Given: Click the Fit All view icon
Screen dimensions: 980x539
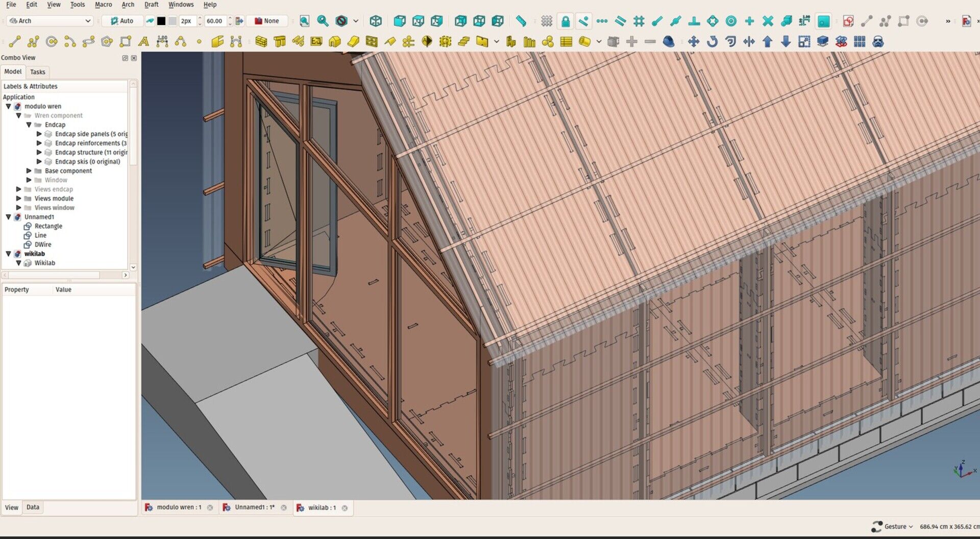Looking at the screenshot, I should click(x=304, y=21).
